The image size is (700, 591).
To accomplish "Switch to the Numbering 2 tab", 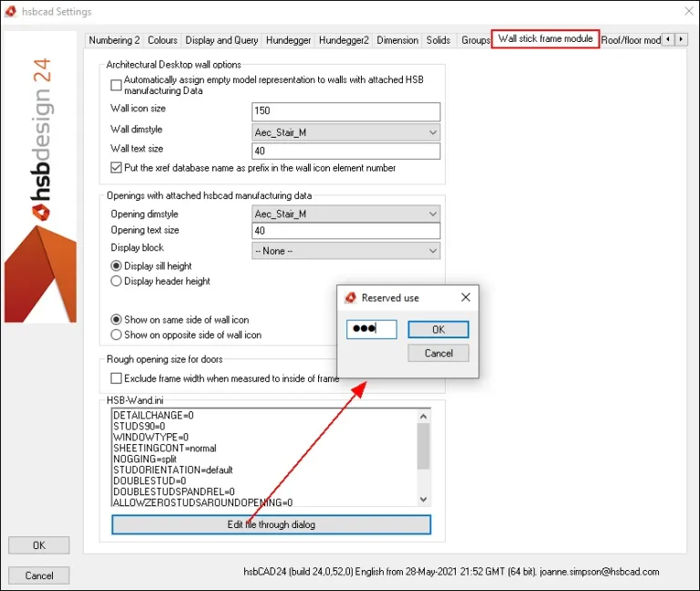I will 114,40.
